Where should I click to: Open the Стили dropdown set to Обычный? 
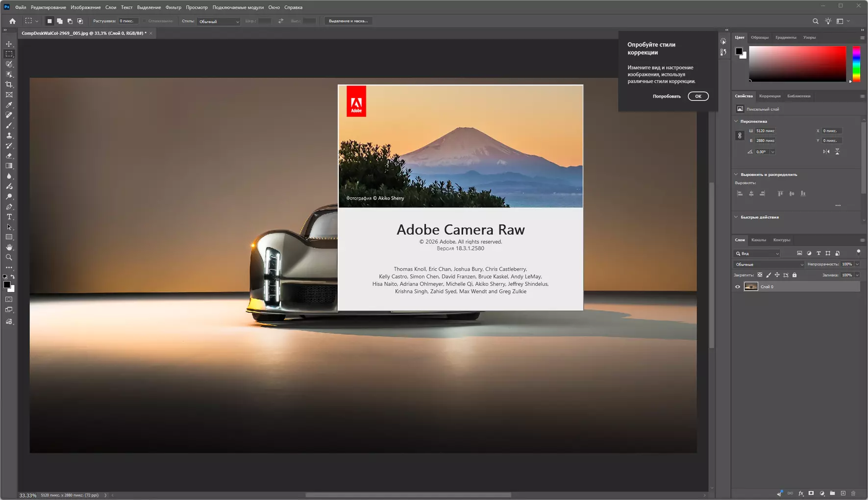pyautogui.click(x=219, y=22)
